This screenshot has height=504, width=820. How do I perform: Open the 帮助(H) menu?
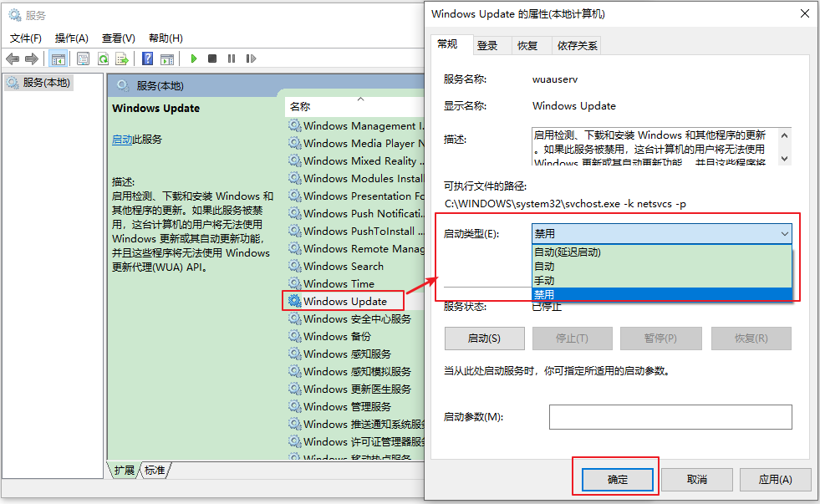click(x=166, y=38)
